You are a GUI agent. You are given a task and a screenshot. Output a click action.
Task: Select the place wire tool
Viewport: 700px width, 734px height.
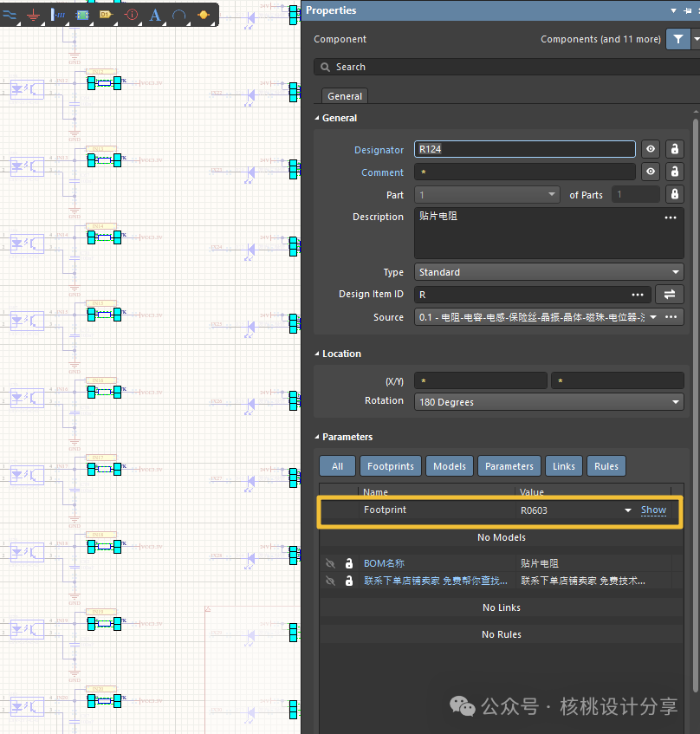pos(11,15)
